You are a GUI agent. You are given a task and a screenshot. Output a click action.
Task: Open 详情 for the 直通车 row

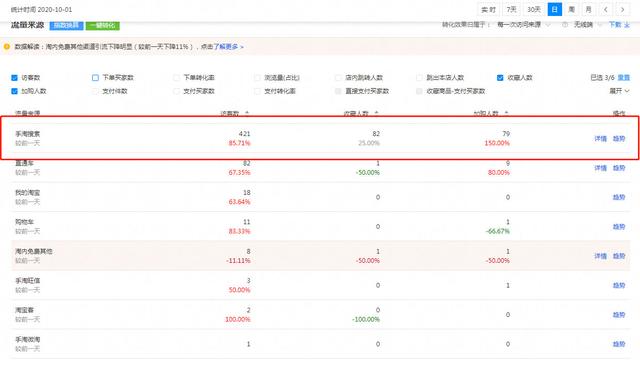(x=600, y=168)
